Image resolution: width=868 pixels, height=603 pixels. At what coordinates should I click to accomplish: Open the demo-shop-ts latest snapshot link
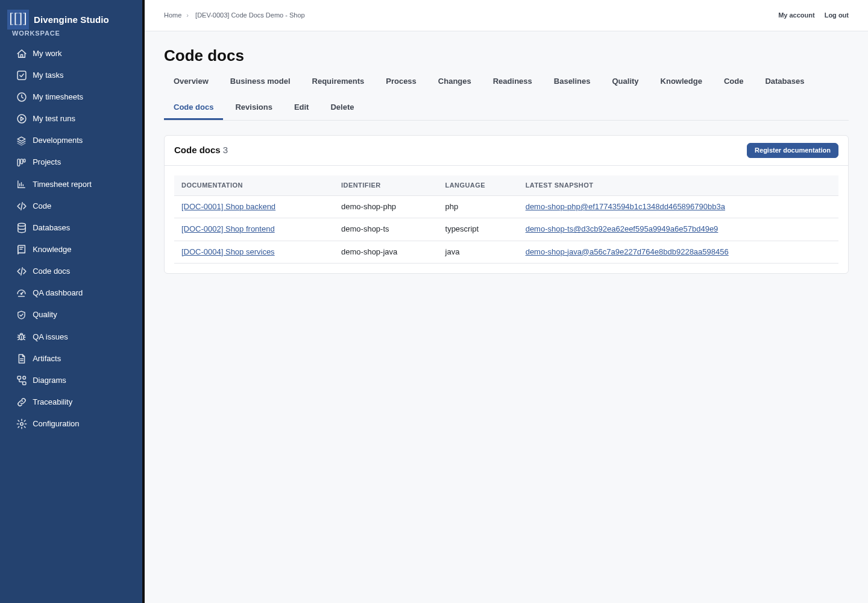coord(621,229)
